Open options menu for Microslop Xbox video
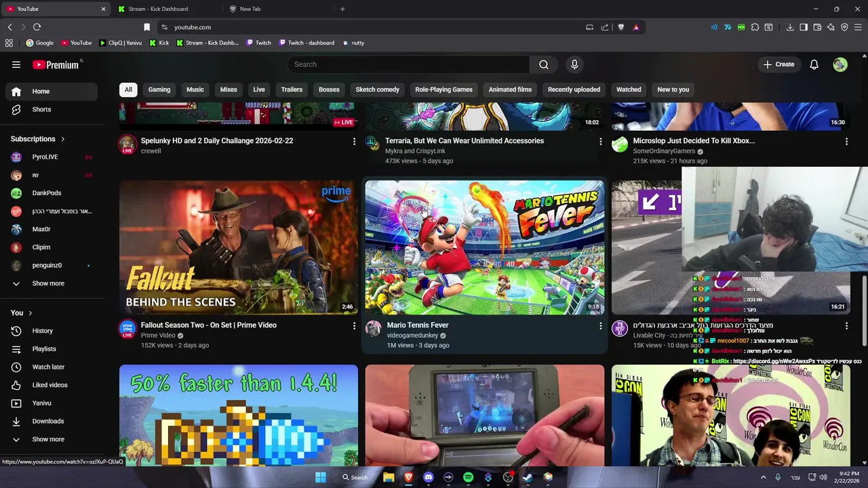868x488 pixels. pos(846,141)
